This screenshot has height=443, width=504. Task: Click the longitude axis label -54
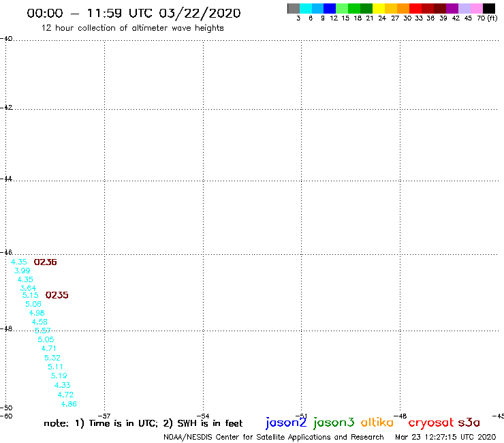pyautogui.click(x=203, y=416)
